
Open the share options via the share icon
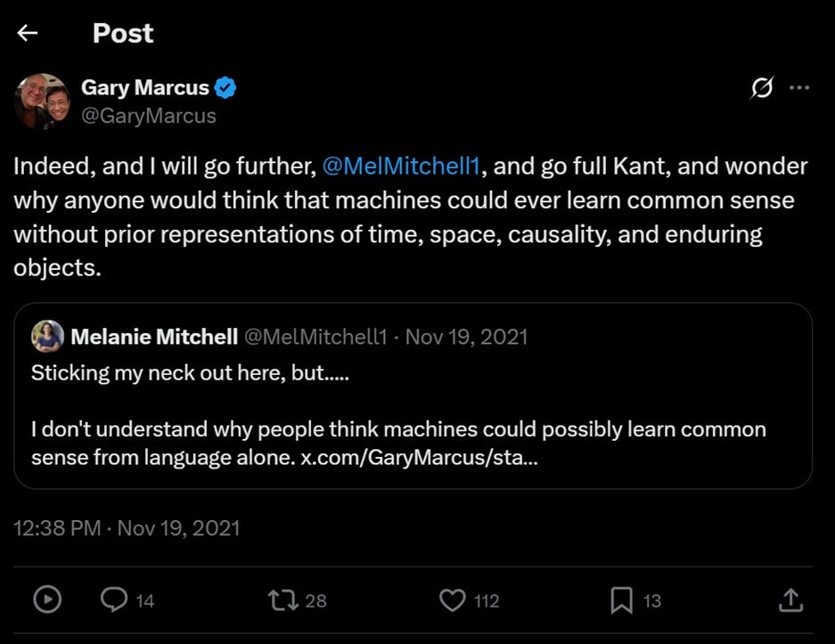click(790, 600)
